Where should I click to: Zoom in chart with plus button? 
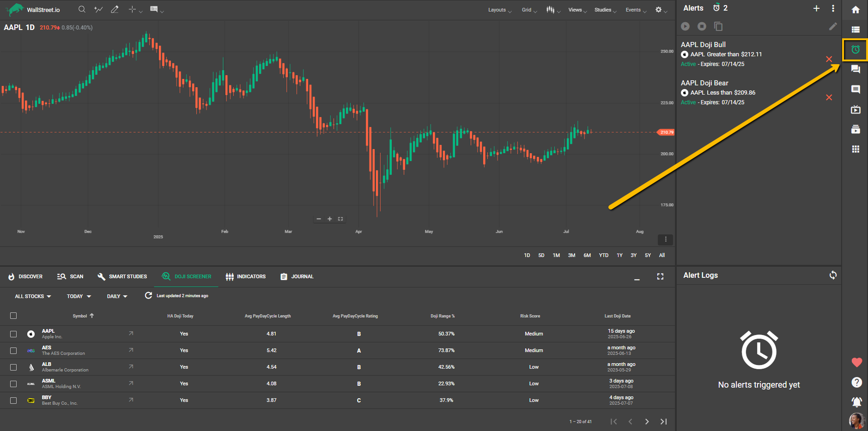pyautogui.click(x=330, y=219)
